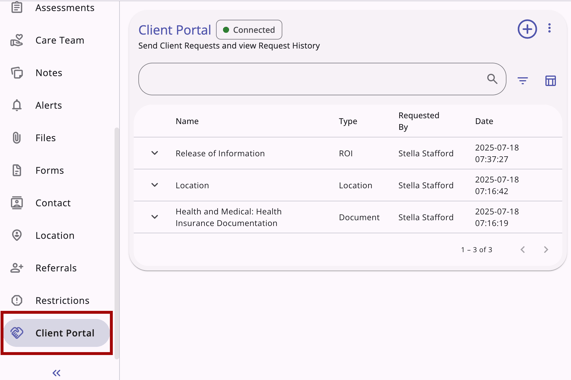This screenshot has height=380, width=571.
Task: Click the Connected status badge
Action: point(249,29)
